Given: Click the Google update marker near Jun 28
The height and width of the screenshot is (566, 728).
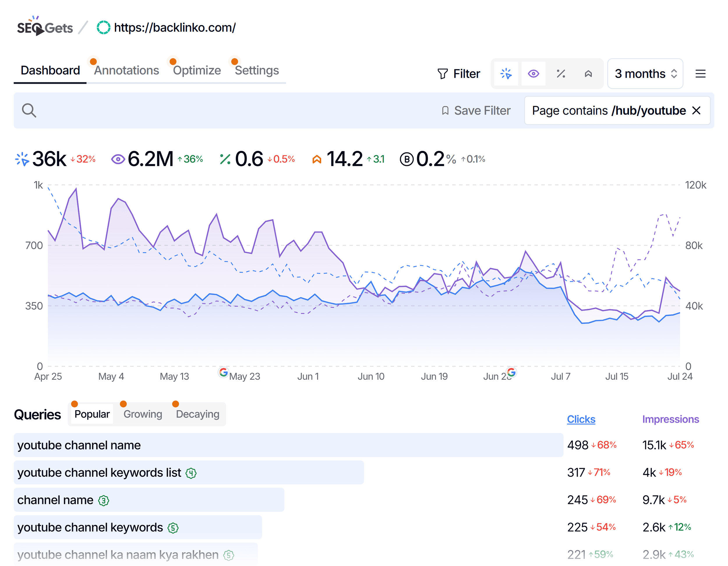Looking at the screenshot, I should (x=511, y=372).
